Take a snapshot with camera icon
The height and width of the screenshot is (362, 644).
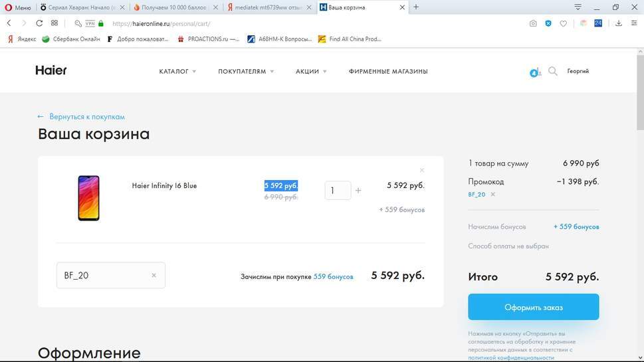533,23
